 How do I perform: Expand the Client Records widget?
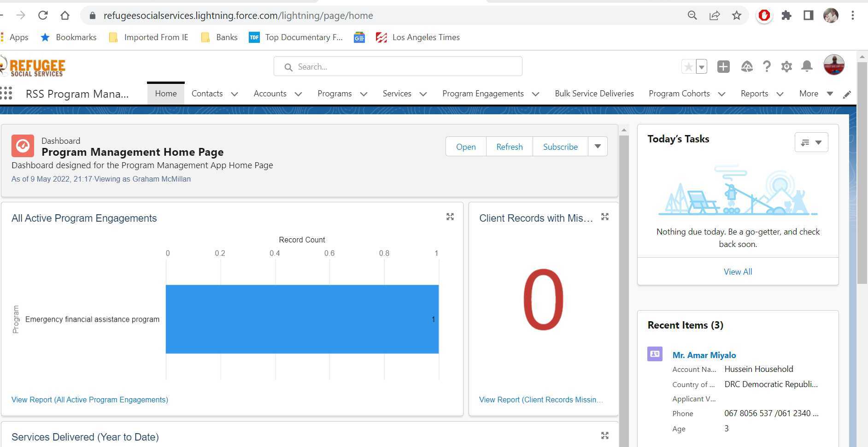tap(605, 217)
